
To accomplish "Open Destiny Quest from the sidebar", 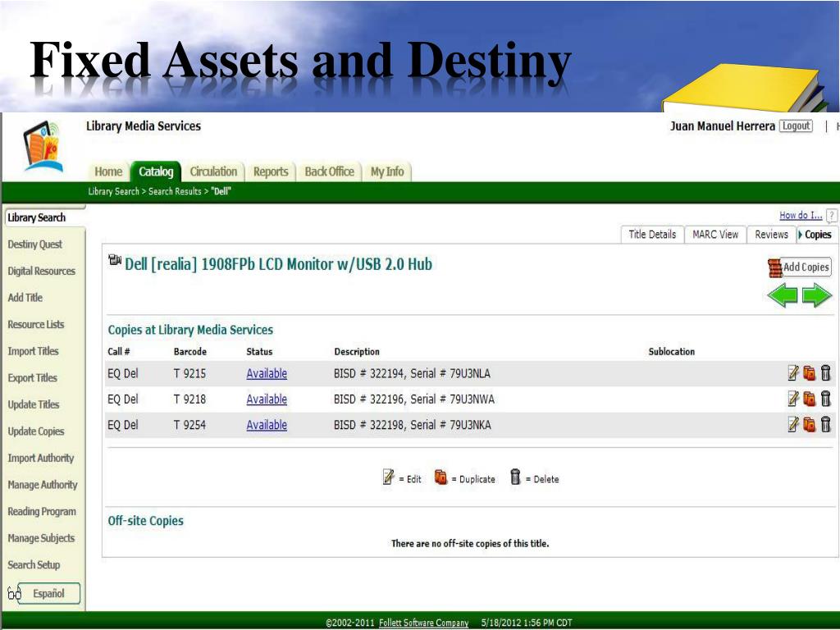I will (x=34, y=244).
